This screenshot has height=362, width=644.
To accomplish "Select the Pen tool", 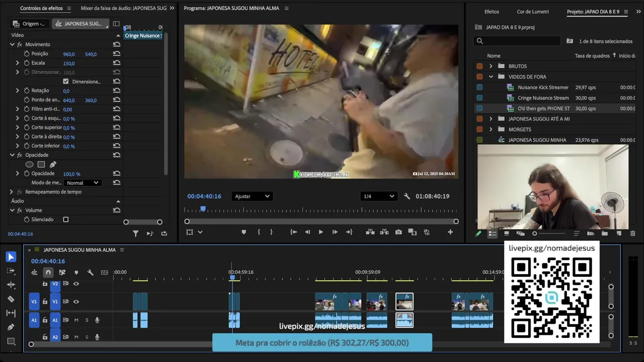I will tap(11, 327).
